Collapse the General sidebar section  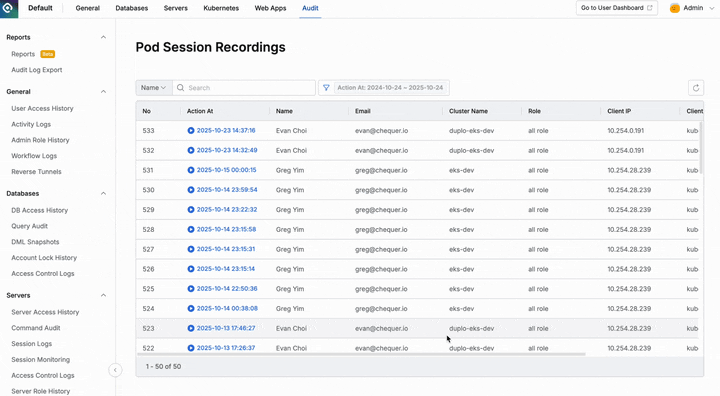coord(103,91)
